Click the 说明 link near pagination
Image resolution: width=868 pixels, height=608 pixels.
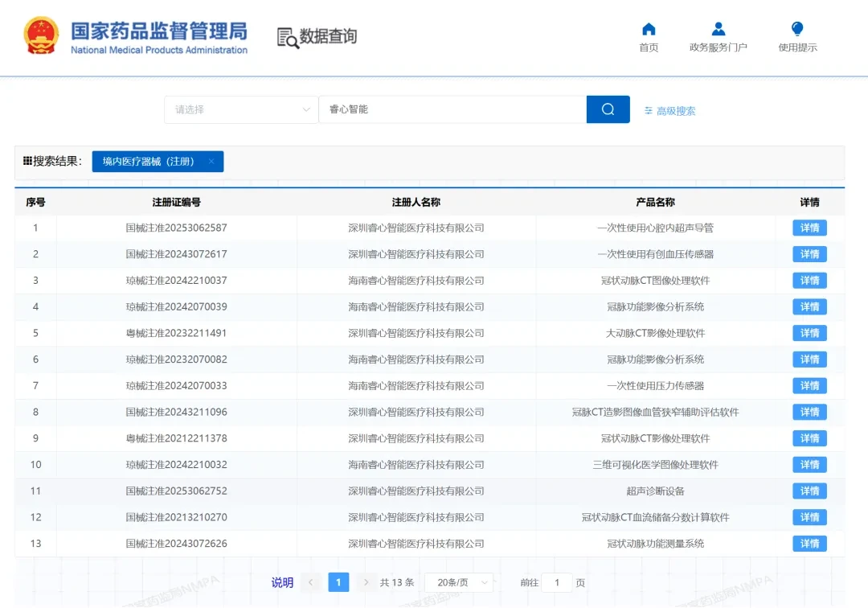click(x=282, y=582)
